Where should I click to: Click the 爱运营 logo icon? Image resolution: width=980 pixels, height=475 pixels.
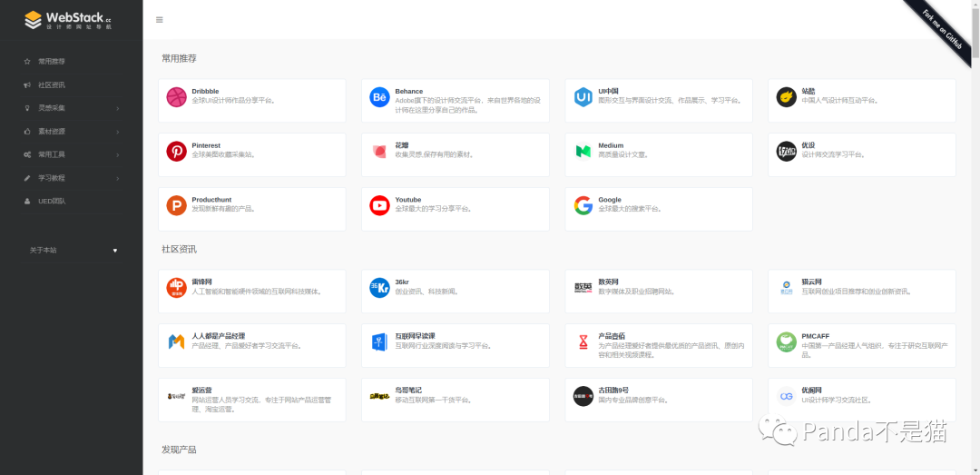(x=176, y=396)
